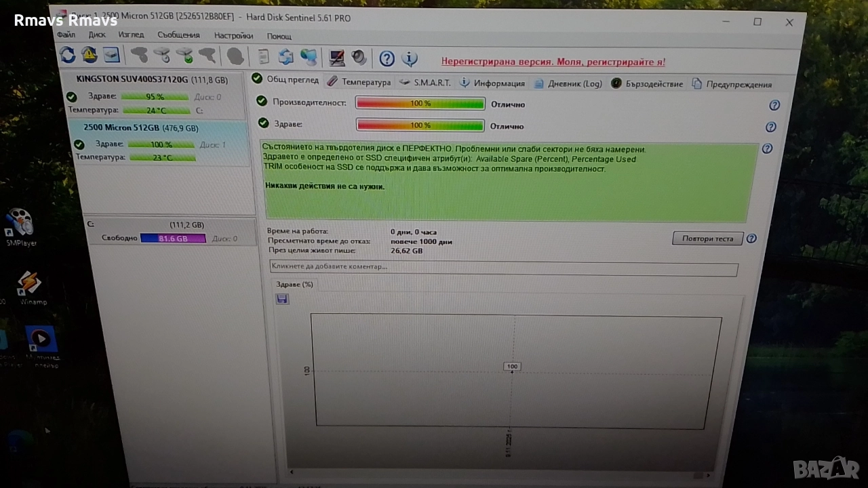Viewport: 868px width, 488px height.
Task: Select the Здраве (%) chart tab
Action: pos(295,285)
